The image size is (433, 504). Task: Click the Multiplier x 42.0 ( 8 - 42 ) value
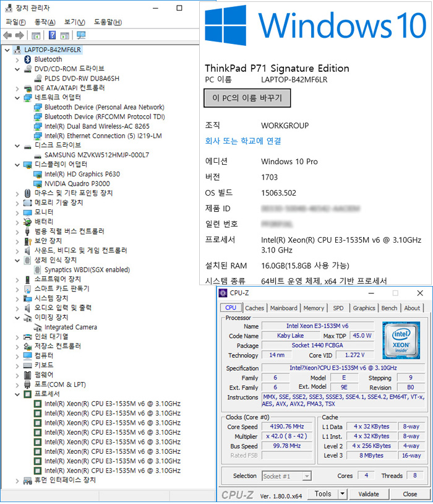(287, 436)
